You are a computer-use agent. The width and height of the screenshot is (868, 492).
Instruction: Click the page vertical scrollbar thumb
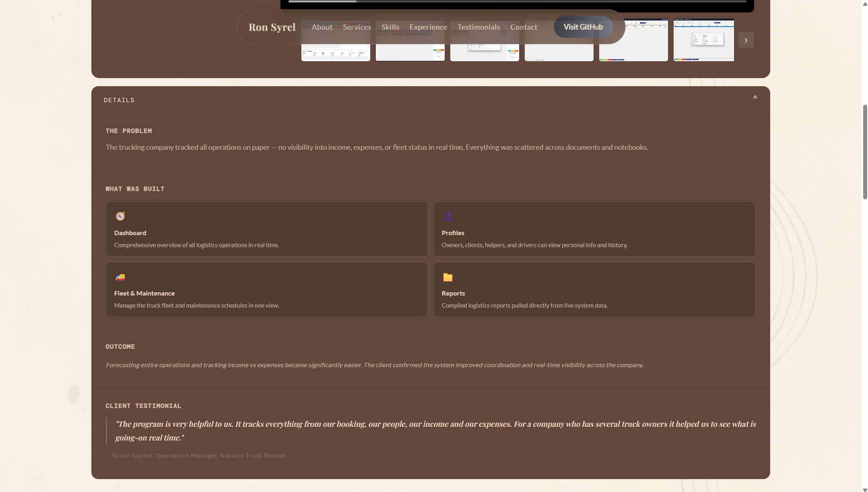[865, 152]
